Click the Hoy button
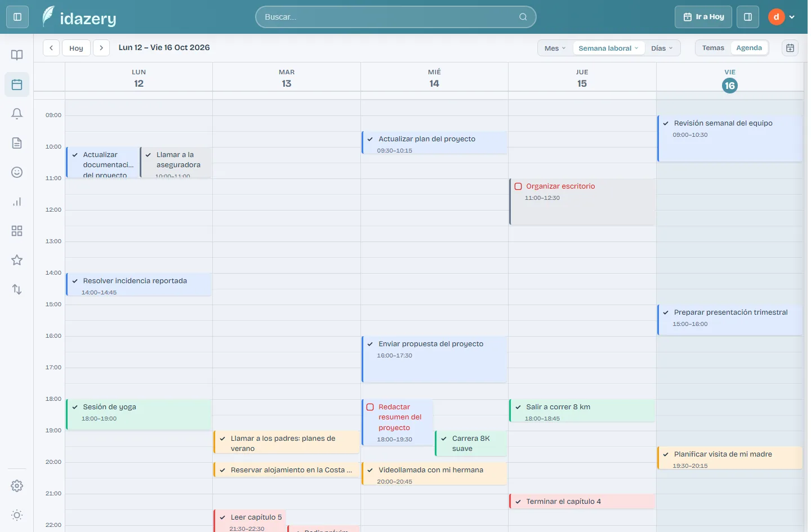Viewport: 811px width, 532px height. click(x=76, y=48)
